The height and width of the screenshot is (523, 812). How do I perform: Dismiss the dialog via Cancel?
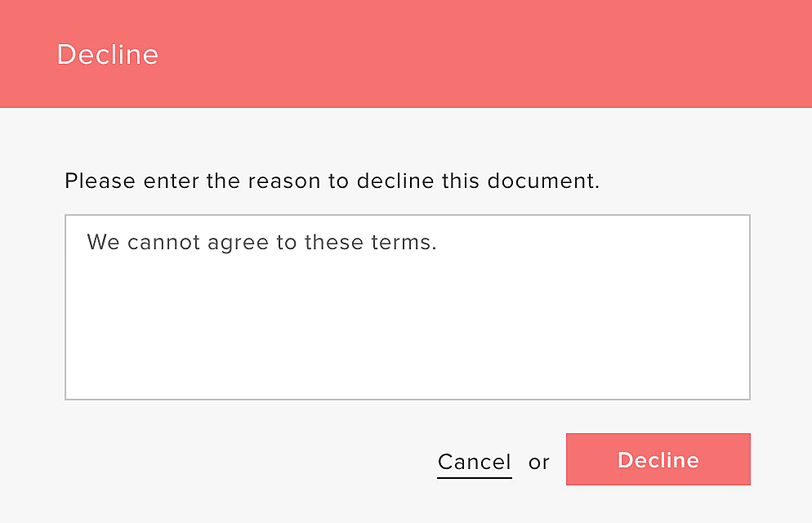(x=475, y=462)
